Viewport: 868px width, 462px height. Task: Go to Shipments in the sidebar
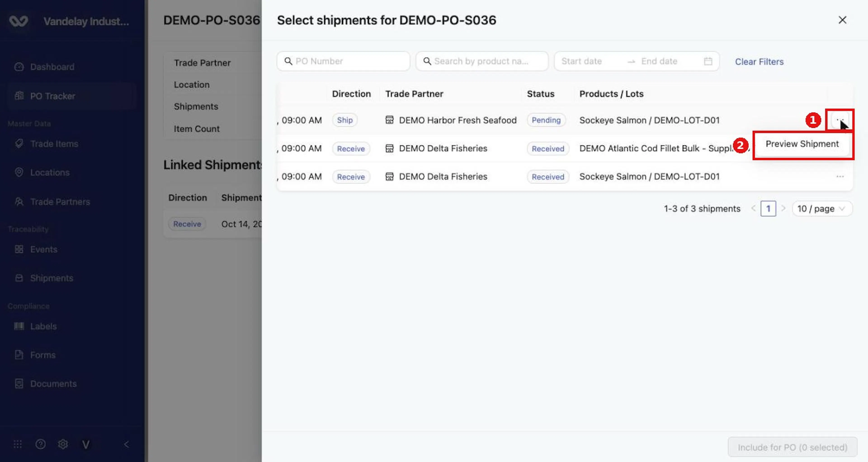pyautogui.click(x=52, y=278)
